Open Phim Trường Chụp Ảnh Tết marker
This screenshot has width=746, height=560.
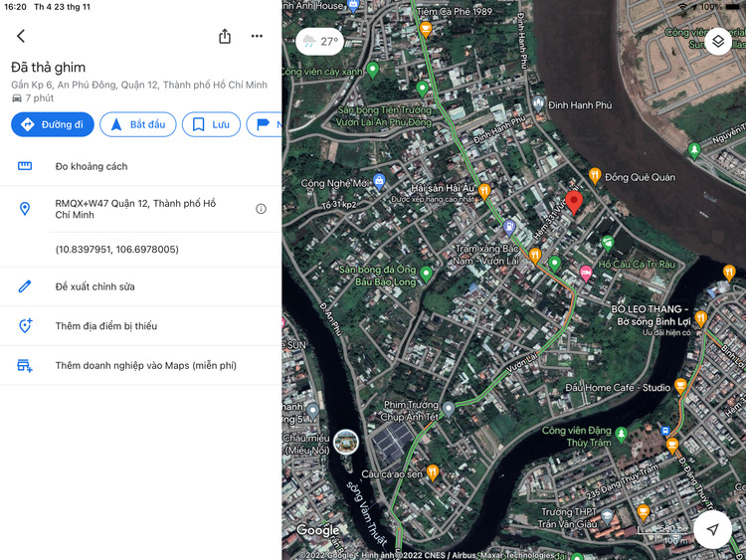click(449, 408)
